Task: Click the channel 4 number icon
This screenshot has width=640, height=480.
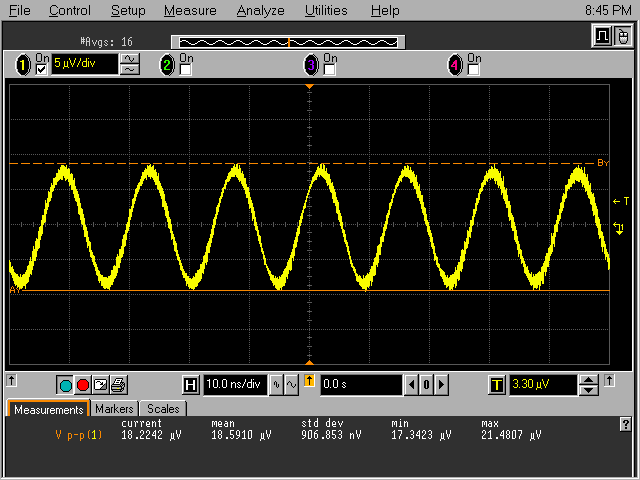Action: pyautogui.click(x=455, y=65)
